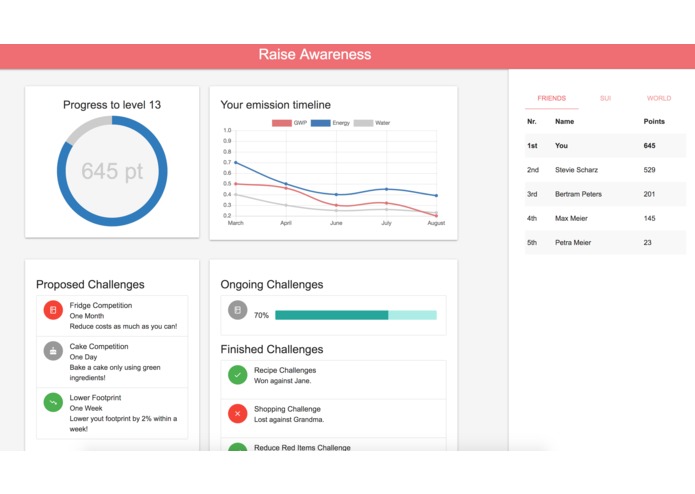Open the Fridge Competition challenge entry
The width and height of the screenshot is (695, 494).
(x=112, y=316)
